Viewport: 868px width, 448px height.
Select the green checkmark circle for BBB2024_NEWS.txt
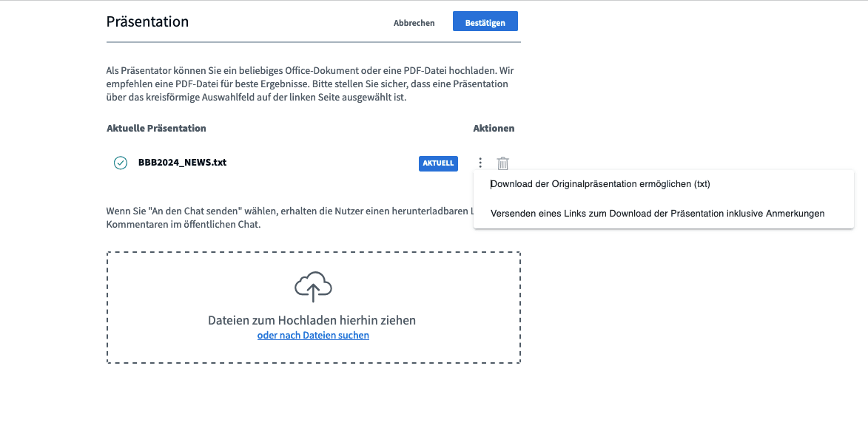(121, 163)
